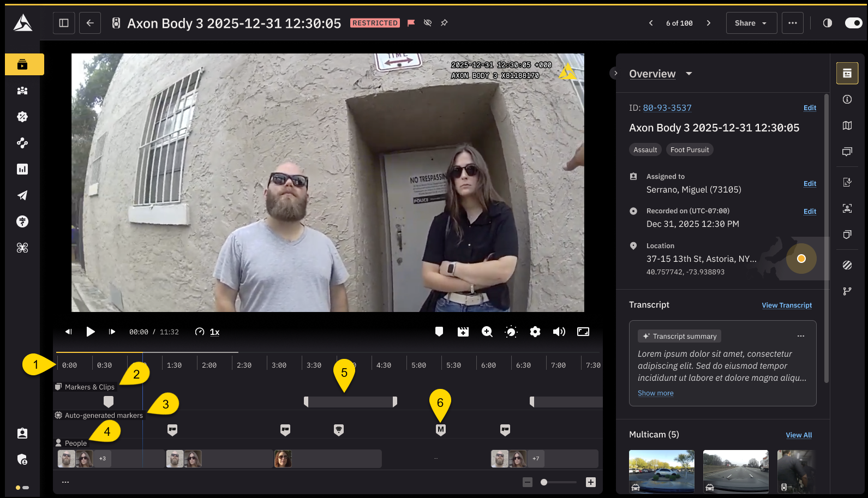The image size is (868, 498).
Task: Open the evidence ID 80-93-3537 link
Action: [x=667, y=108]
